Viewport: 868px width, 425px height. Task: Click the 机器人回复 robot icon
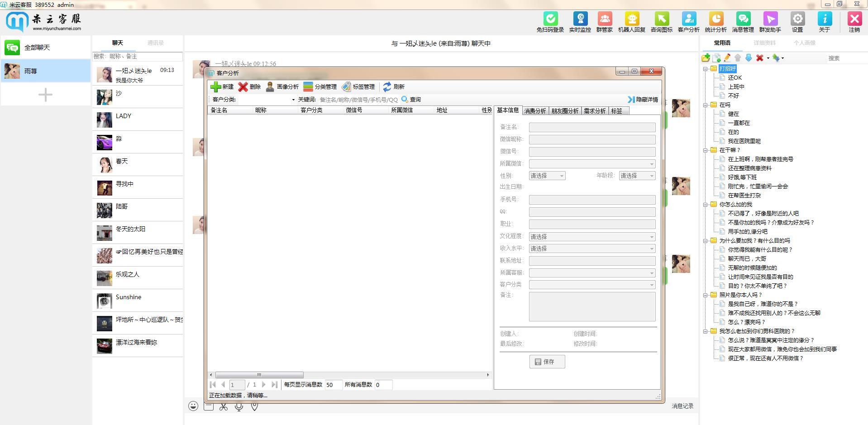coord(631,22)
